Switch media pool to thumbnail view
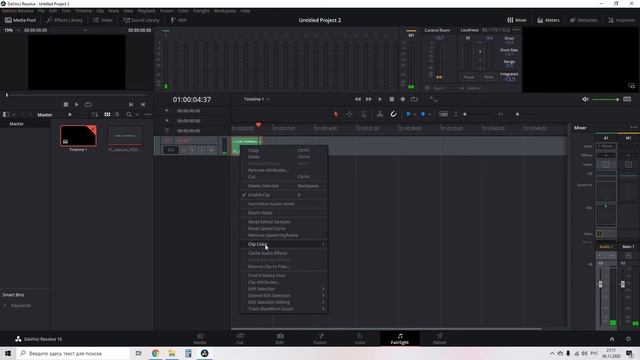Image resolution: width=640 pixels, height=360 pixels. pos(107,115)
